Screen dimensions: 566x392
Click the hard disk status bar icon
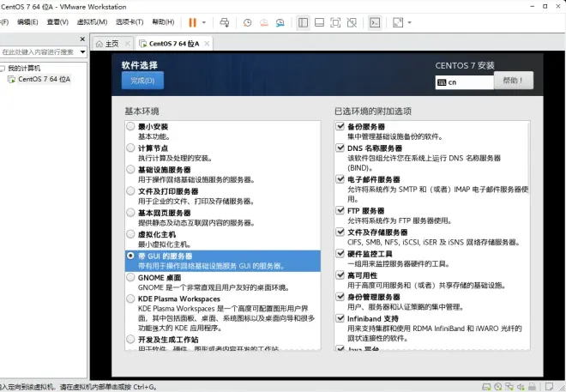(x=486, y=387)
